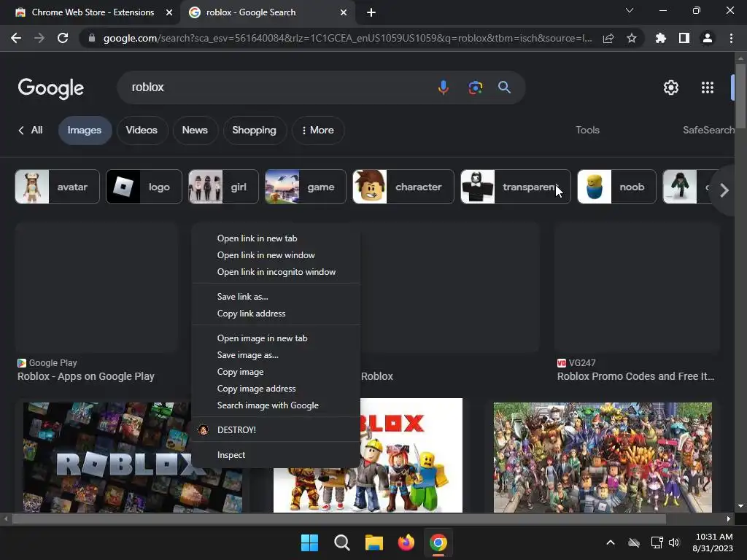Open the Chrome profile avatar

tap(708, 38)
